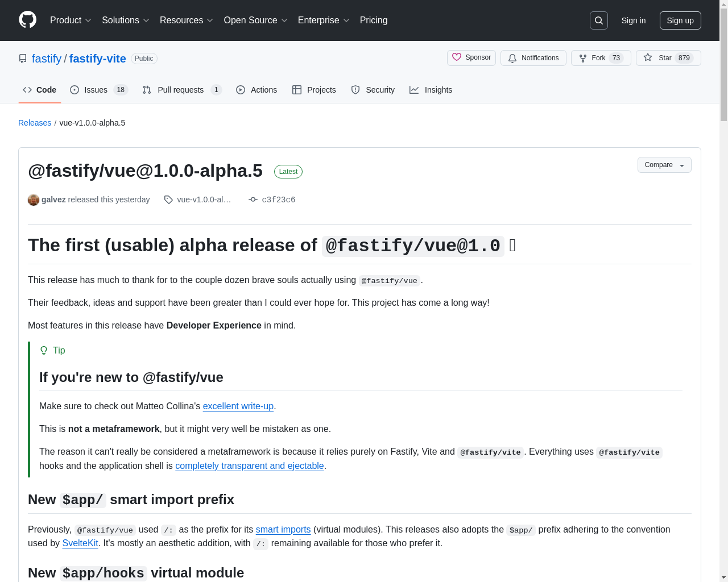Open the search magnifier button
This screenshot has width=728, height=582.
click(x=599, y=20)
